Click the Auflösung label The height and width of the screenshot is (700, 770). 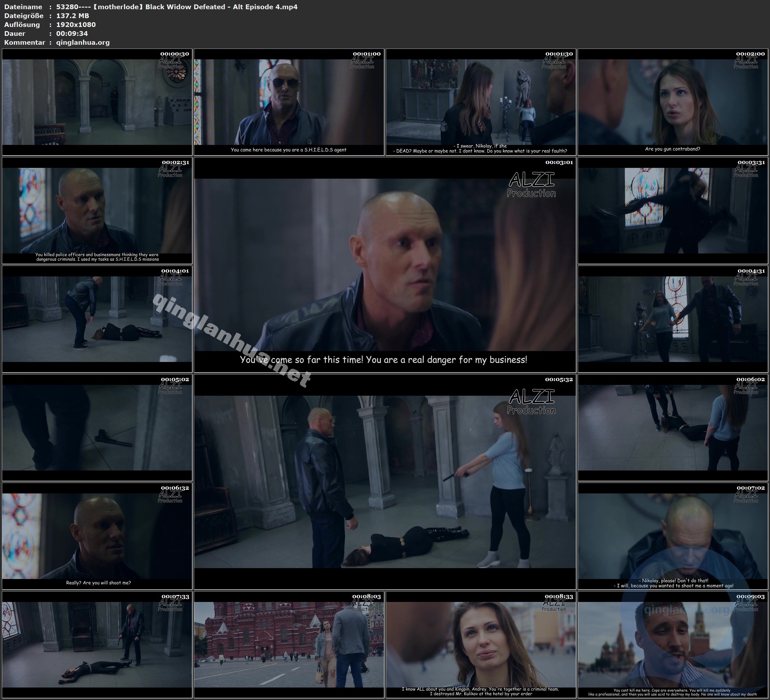pos(22,24)
